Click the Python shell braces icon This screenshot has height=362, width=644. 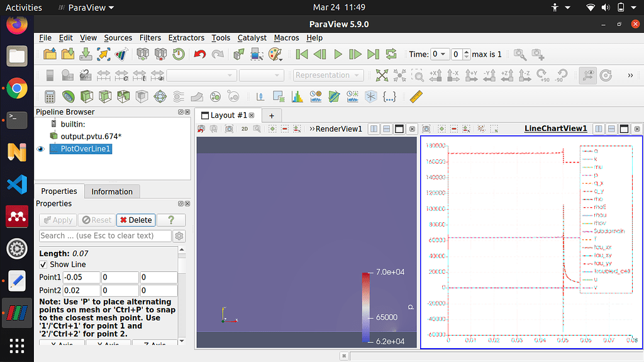(x=389, y=97)
